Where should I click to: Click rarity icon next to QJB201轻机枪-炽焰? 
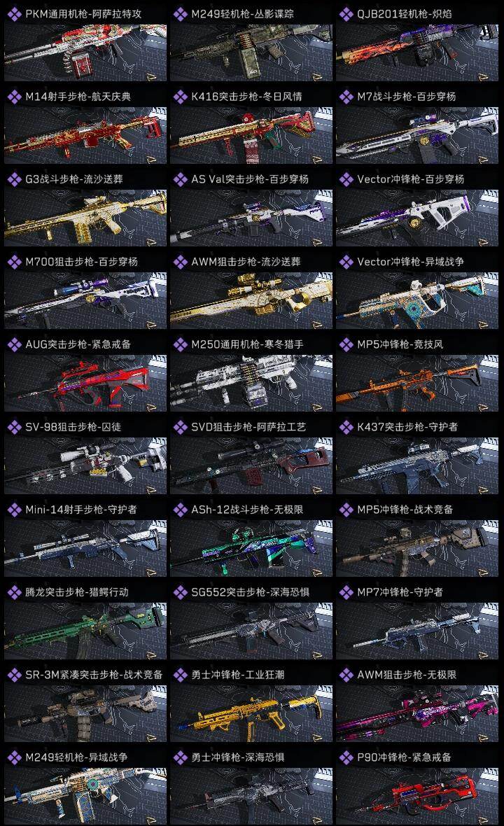click(346, 14)
